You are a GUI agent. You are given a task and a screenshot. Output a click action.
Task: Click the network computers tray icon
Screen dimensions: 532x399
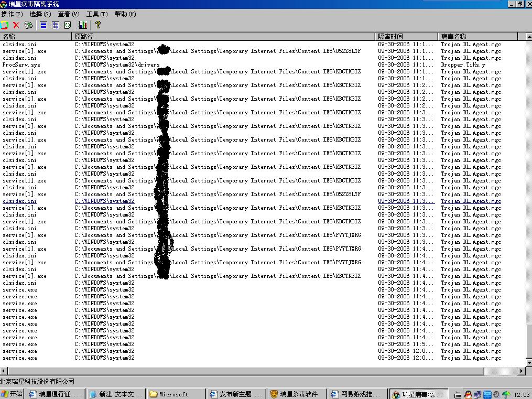477,395
